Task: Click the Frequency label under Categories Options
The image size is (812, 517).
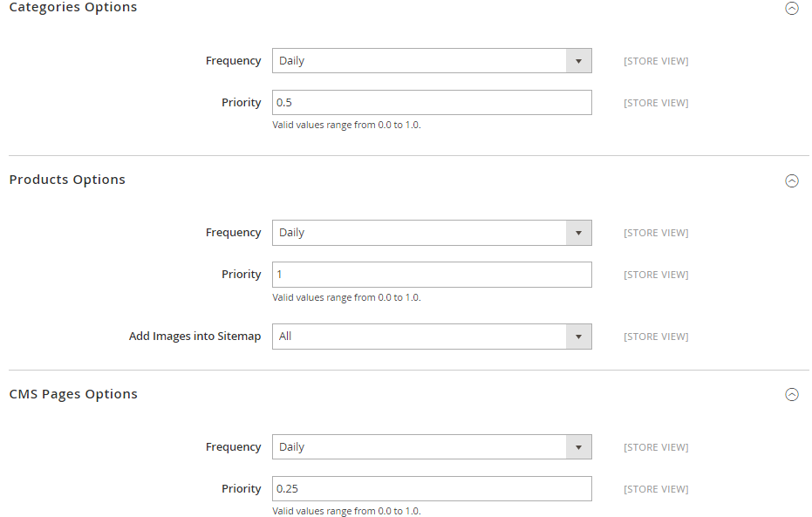Action: (x=233, y=61)
